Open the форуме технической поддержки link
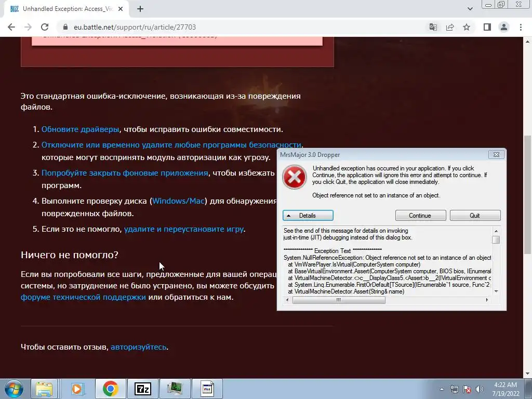 click(x=83, y=297)
